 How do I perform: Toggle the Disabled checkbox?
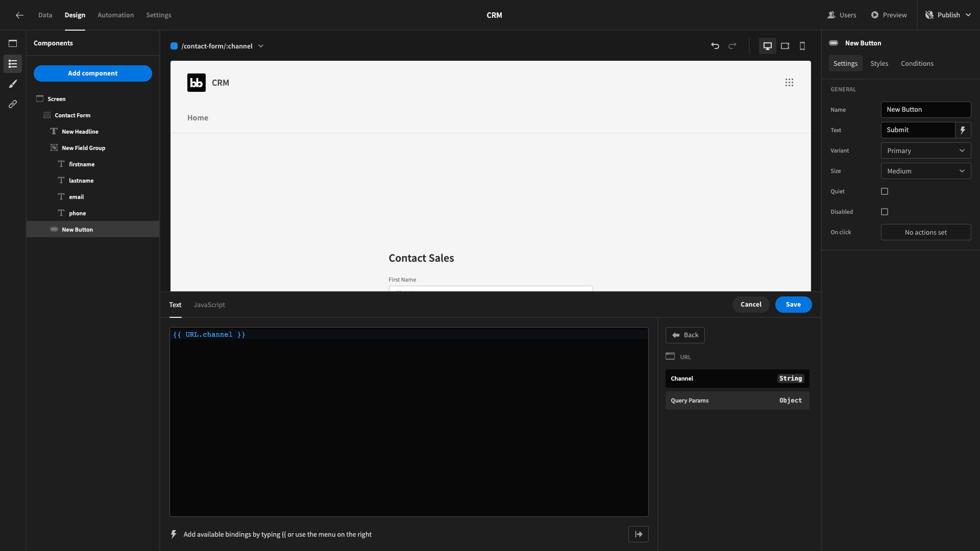(884, 211)
